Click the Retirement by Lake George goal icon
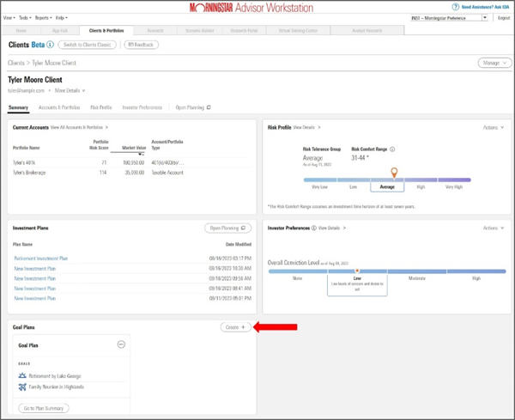The width and height of the screenshot is (515, 420). (x=22, y=375)
